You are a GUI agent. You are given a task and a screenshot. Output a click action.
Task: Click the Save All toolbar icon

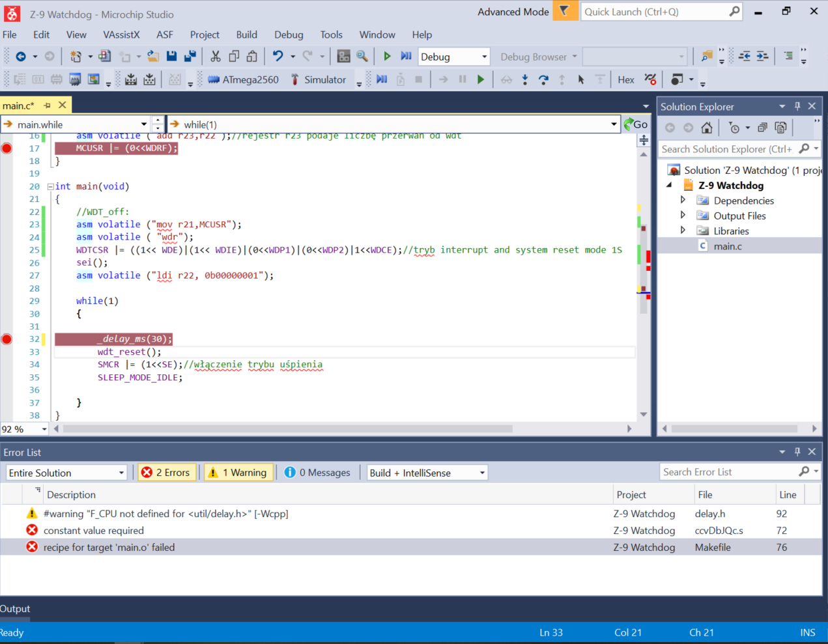click(190, 57)
